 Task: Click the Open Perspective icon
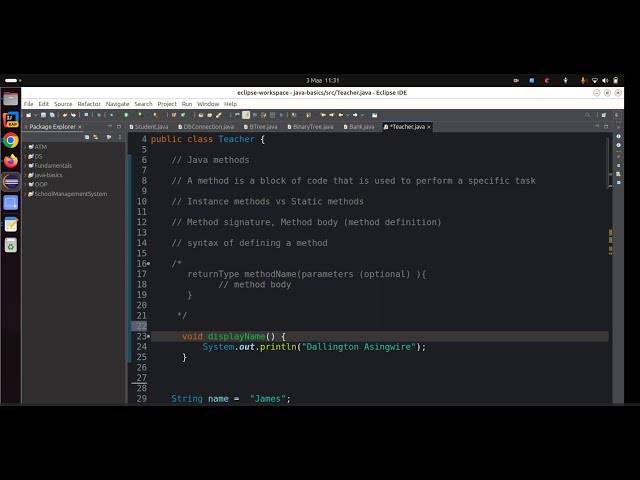pyautogui.click(x=604, y=115)
